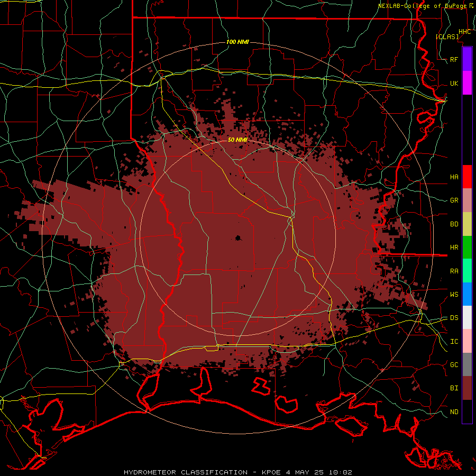Click the DS white legend swatch
The image size is (476, 476).
[467, 317]
